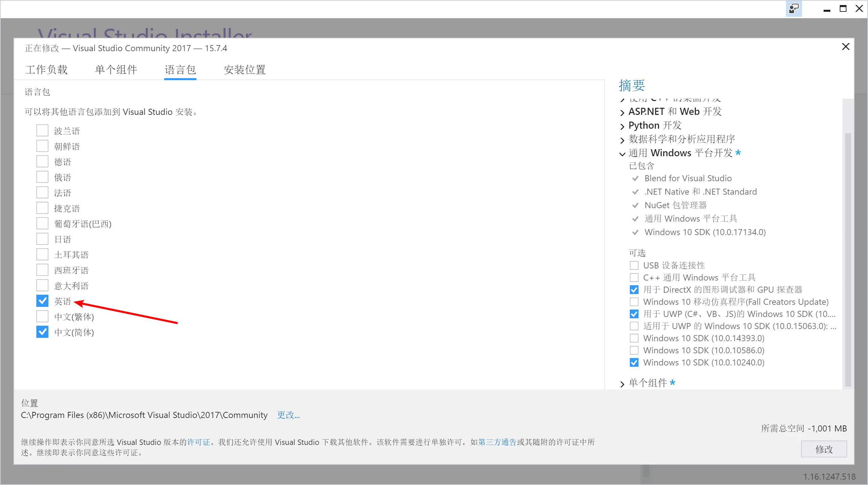
Task: Uncheck the 英语 language pack
Action: point(42,301)
